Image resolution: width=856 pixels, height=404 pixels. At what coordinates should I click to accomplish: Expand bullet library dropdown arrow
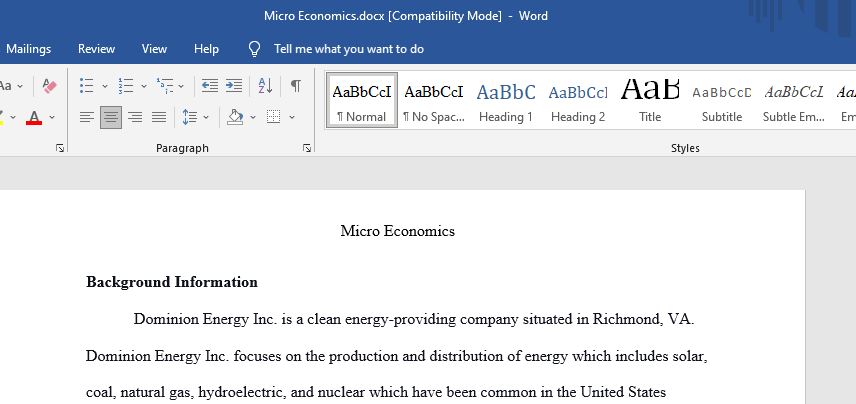(105, 86)
